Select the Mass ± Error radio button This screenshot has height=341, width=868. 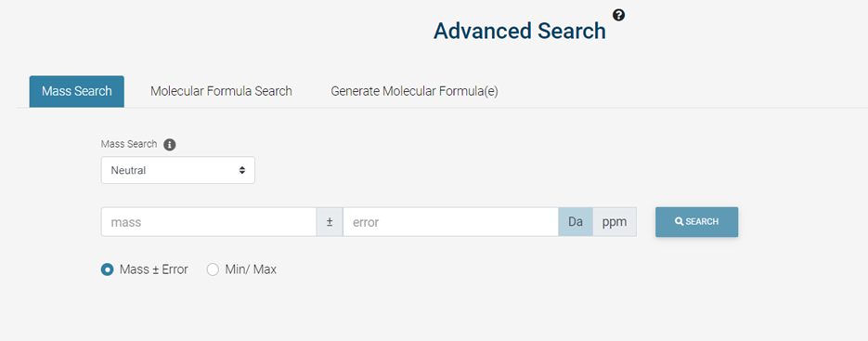coord(107,270)
